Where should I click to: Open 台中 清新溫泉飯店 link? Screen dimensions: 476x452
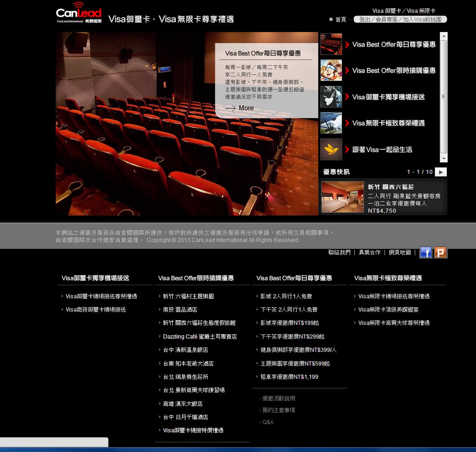click(186, 350)
